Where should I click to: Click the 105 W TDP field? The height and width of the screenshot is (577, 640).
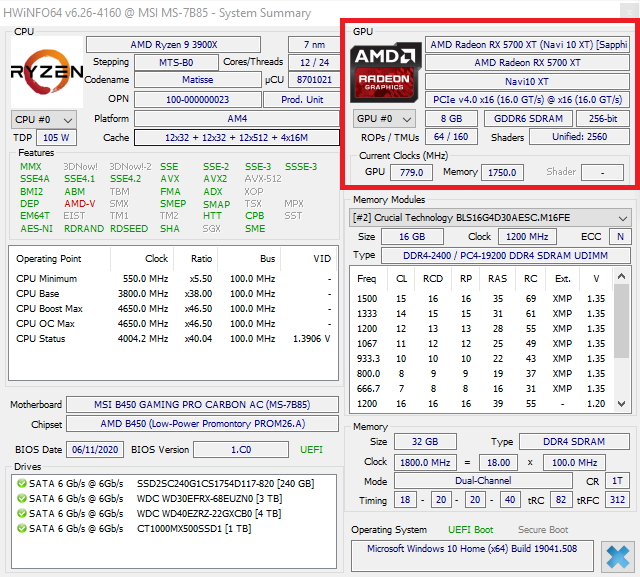(x=56, y=138)
